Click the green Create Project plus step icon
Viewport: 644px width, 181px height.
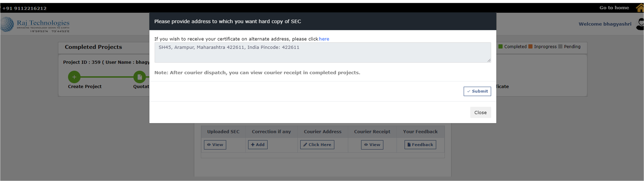[x=74, y=77]
